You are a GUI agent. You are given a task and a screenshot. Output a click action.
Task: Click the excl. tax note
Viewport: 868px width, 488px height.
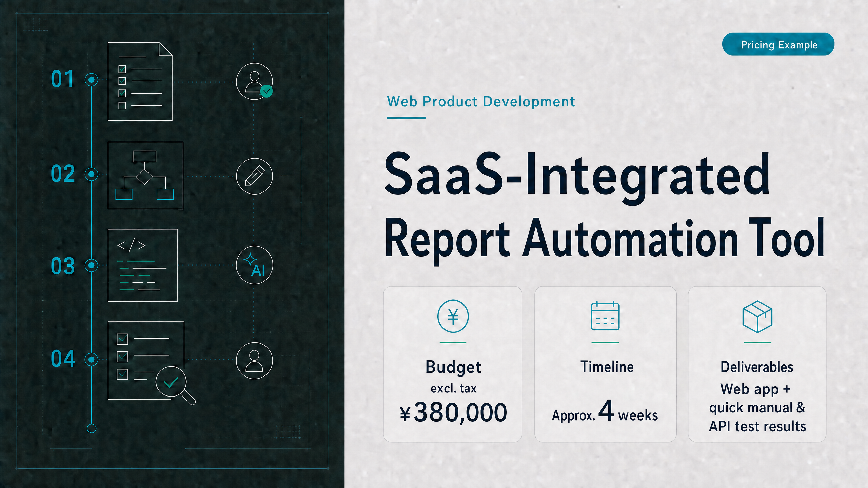click(453, 388)
